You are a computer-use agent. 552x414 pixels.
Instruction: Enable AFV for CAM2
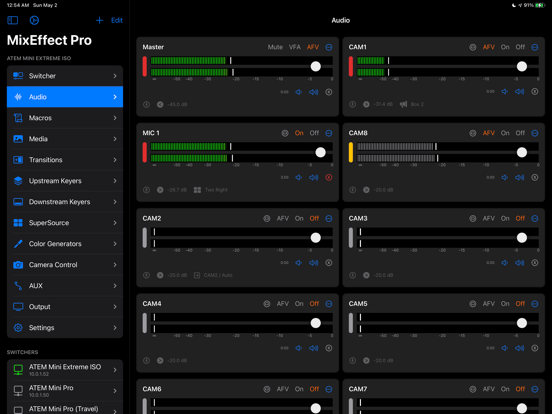(283, 219)
